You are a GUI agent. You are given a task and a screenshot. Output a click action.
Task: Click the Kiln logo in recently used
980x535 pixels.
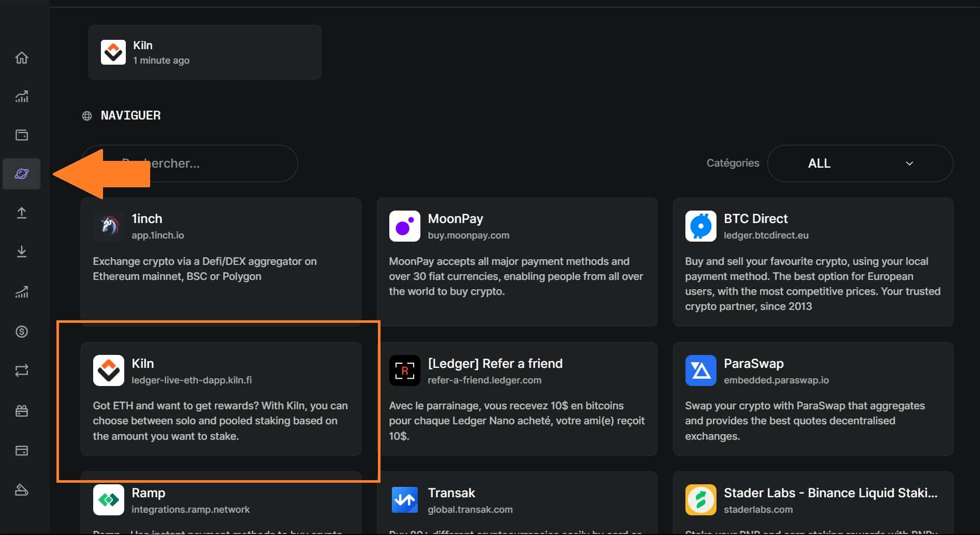[x=113, y=52]
